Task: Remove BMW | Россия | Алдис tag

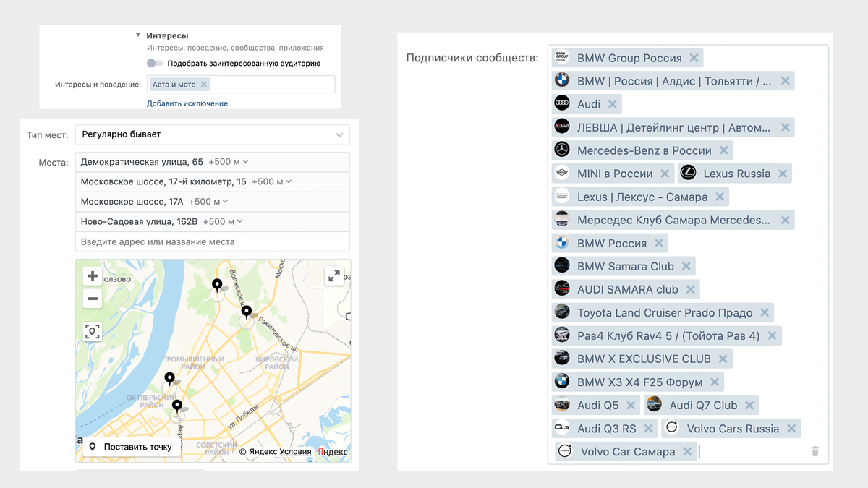Action: tap(785, 81)
